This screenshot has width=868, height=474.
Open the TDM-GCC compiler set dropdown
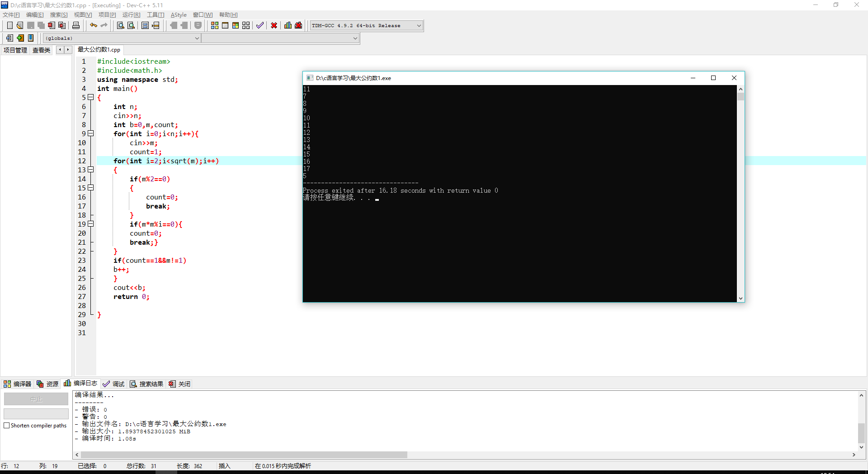tap(419, 26)
